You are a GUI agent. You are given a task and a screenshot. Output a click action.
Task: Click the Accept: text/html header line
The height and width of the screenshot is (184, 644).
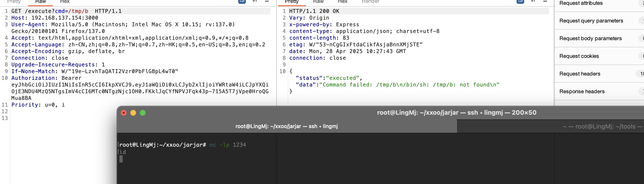pos(130,38)
